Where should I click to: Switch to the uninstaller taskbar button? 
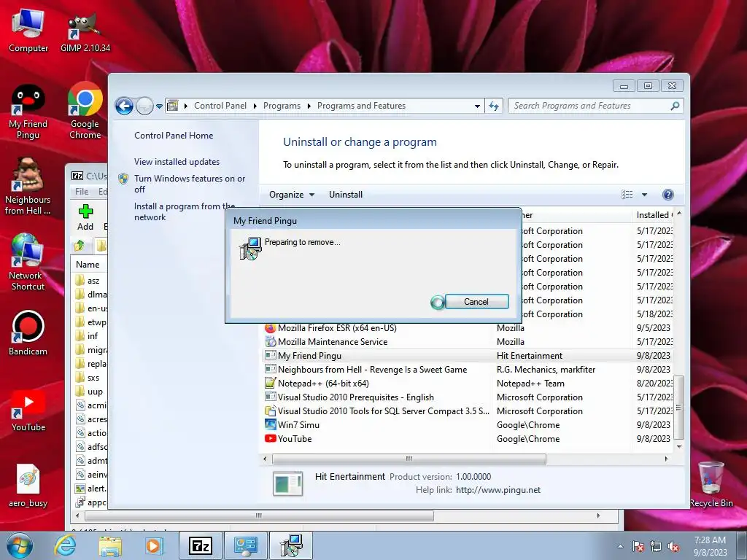click(291, 545)
